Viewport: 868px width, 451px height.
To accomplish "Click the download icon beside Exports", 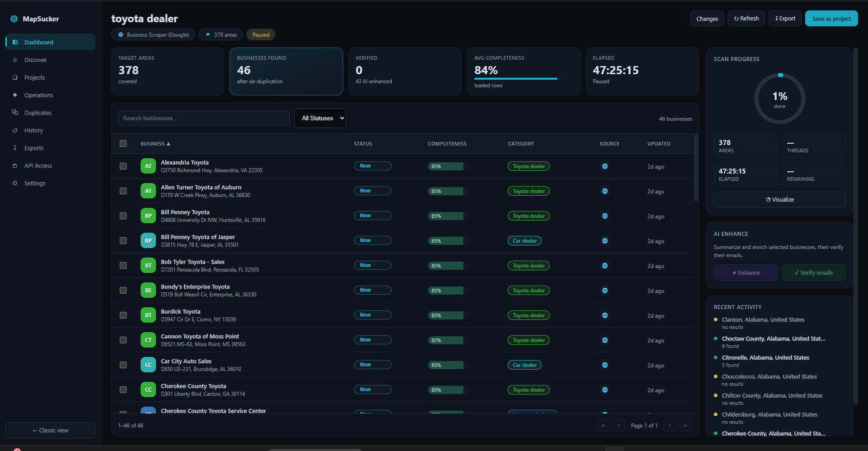I will coord(15,148).
